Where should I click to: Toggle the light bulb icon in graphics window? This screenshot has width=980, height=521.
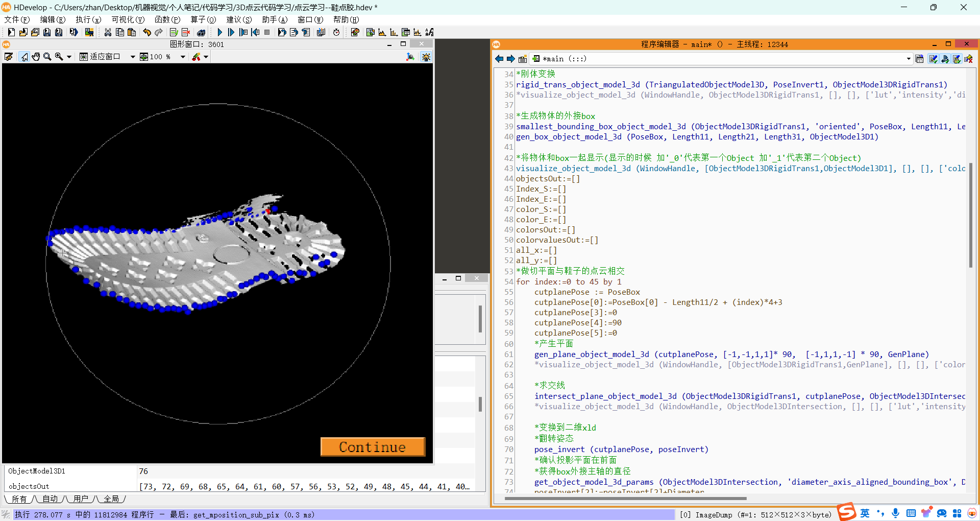tap(426, 57)
